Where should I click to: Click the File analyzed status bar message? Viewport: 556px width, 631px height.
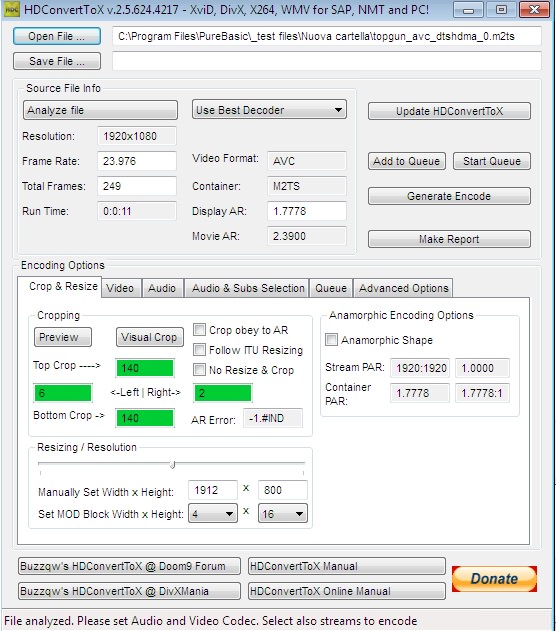[210, 621]
